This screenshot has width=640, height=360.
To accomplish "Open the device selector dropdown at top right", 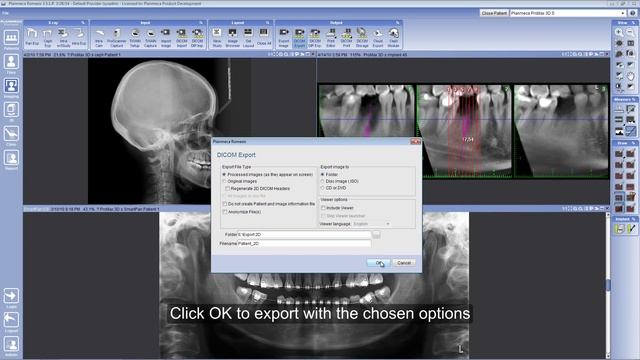I will click(x=623, y=13).
